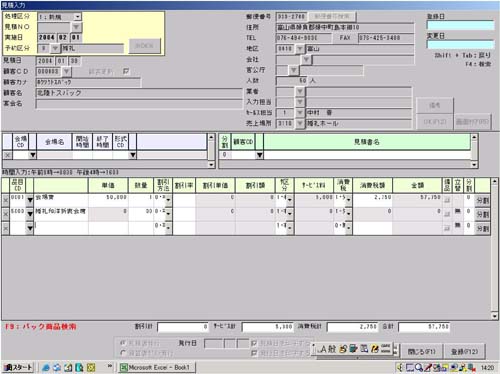
Task: Select the first radio option beside 発行日
Action: 123,343
